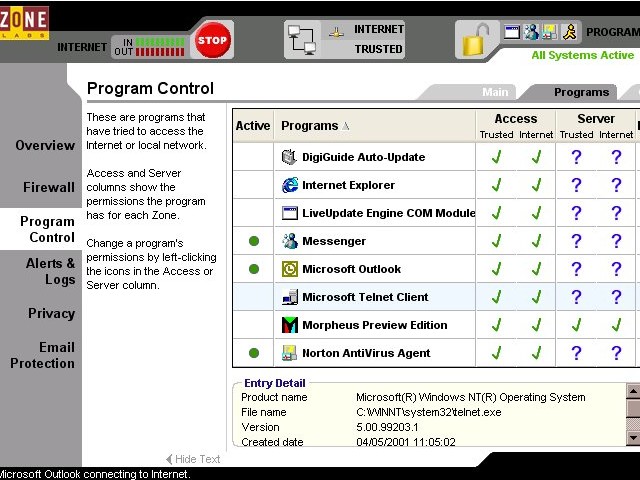Toggle Microsoft Outlook Access Trusted checkmark
640x480 pixels.
[x=496, y=269]
